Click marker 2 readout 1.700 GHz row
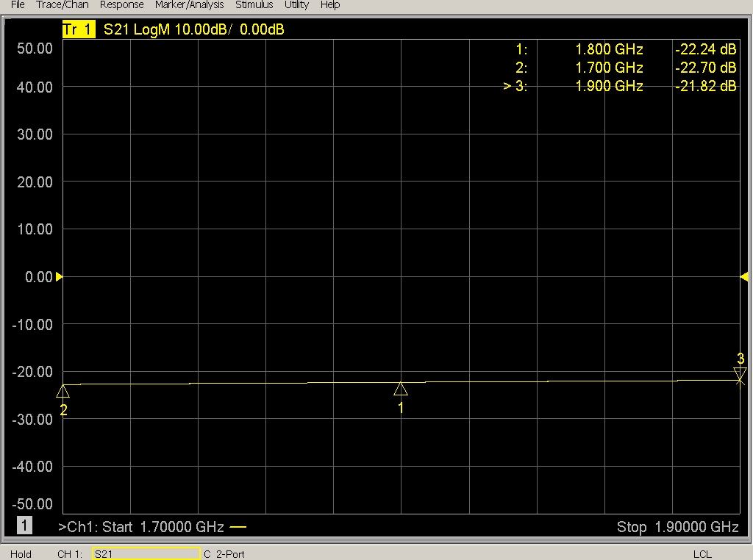This screenshot has height=560, width=753. point(626,68)
